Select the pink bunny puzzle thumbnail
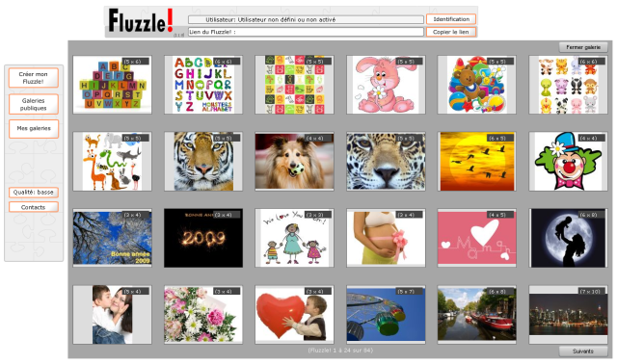This screenshot has height=364, width=617. [386, 85]
